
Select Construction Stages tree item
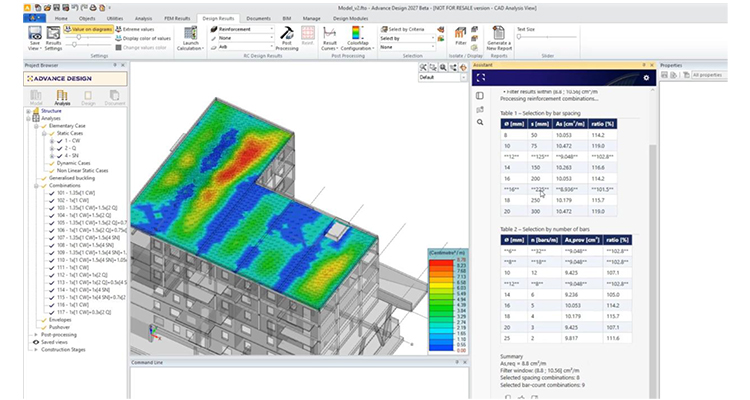click(x=63, y=350)
